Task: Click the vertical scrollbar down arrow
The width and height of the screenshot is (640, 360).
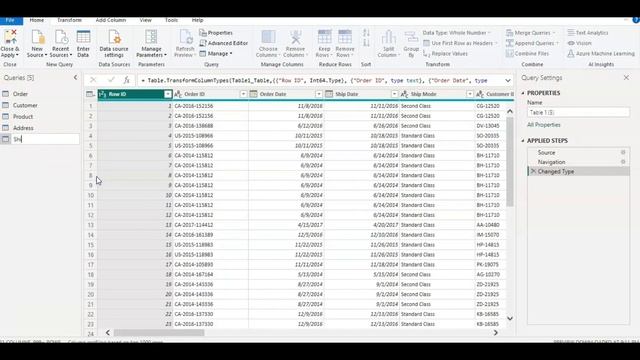Action: click(x=510, y=318)
